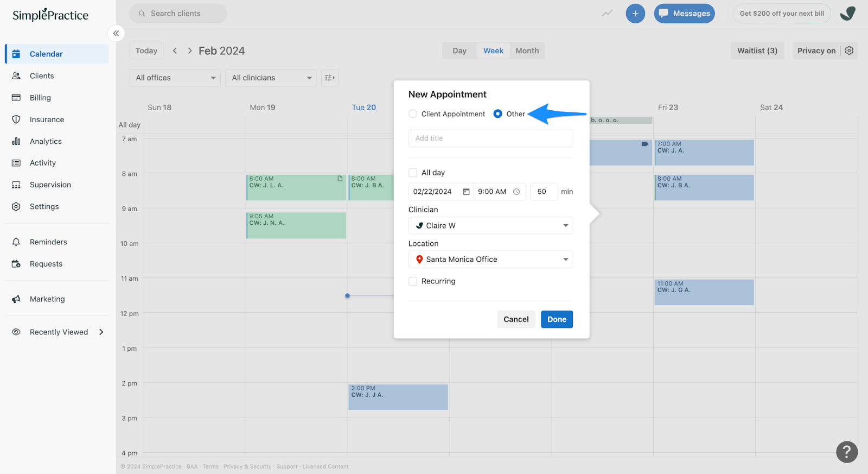Open the Waitlist

(x=756, y=50)
